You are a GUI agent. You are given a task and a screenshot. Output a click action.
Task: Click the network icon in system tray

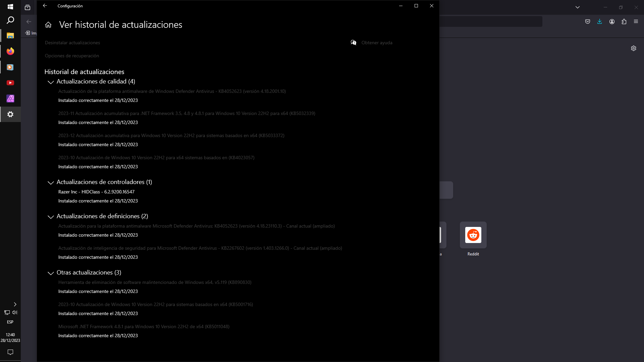coord(7,312)
